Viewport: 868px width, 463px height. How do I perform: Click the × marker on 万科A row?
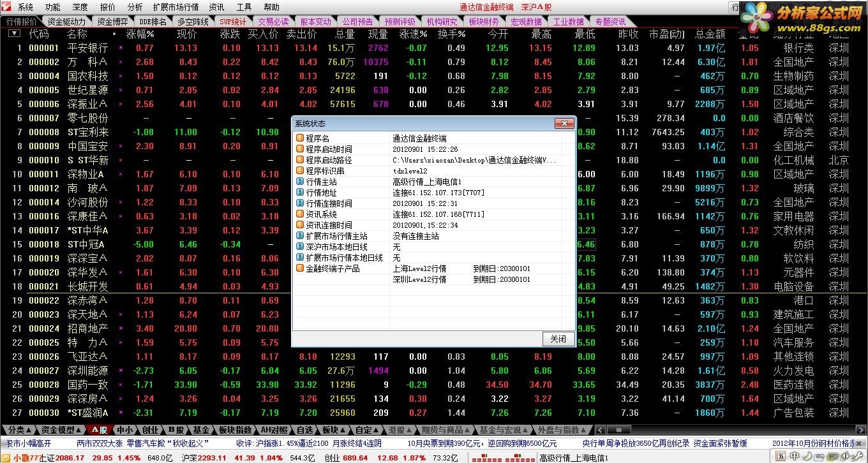121,62
